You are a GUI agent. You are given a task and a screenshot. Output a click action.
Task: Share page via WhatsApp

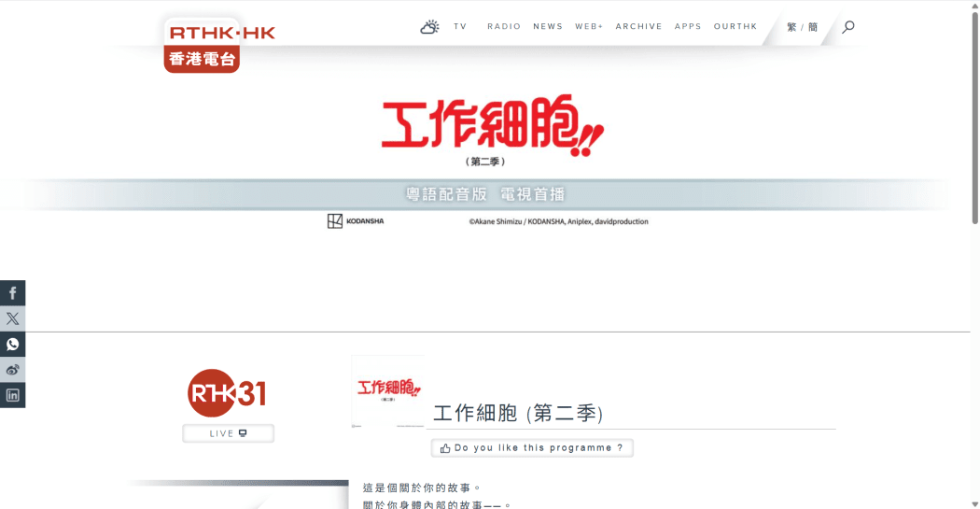(x=12, y=345)
